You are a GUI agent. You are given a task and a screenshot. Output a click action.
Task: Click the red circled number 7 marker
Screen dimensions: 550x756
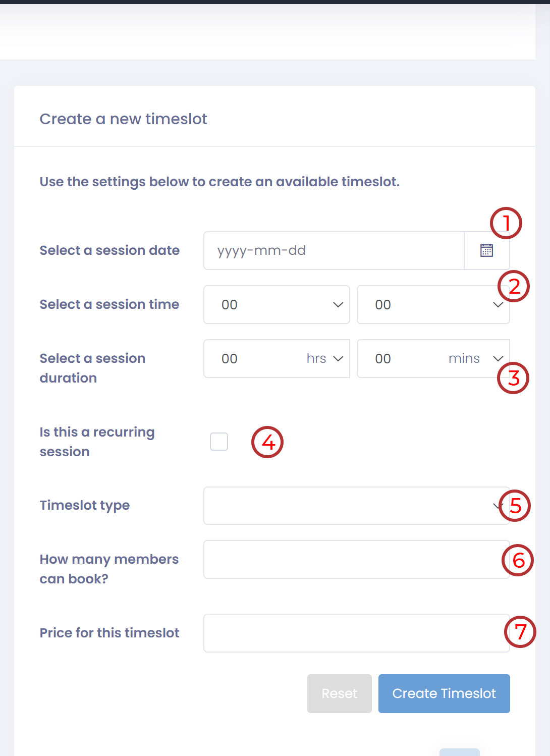pyautogui.click(x=520, y=632)
